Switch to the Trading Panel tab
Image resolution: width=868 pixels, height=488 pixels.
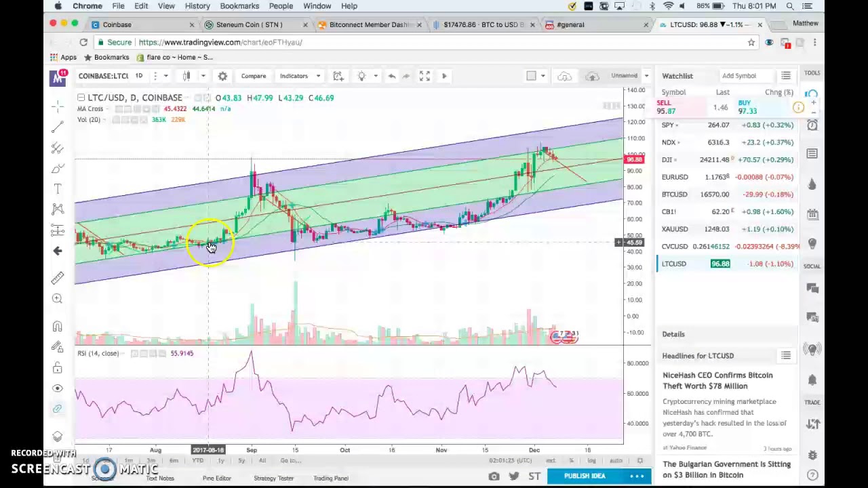(x=330, y=479)
